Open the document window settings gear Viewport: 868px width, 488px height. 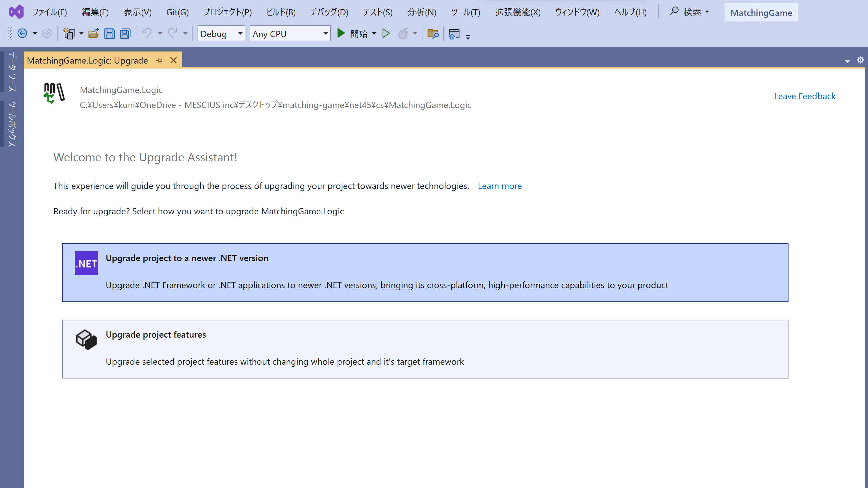coord(860,60)
